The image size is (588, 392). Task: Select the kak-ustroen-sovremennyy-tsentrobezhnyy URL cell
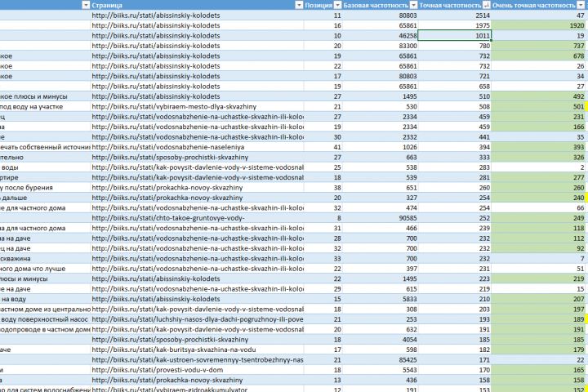pos(198,359)
